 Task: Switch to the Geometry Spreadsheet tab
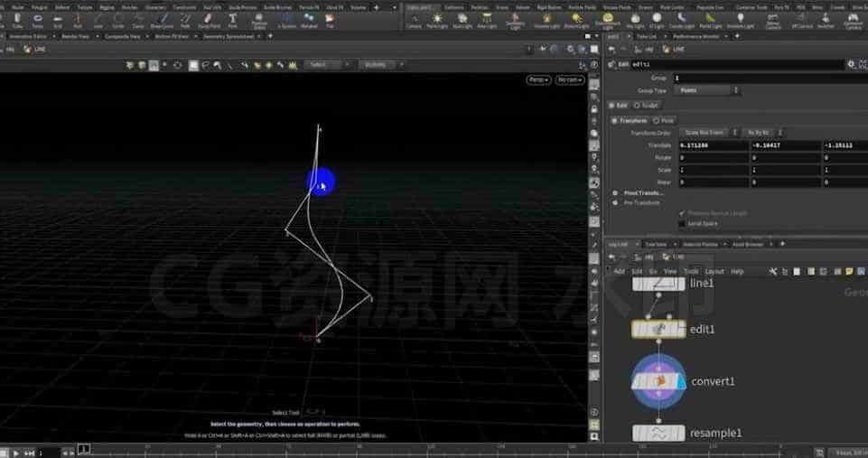pos(229,36)
